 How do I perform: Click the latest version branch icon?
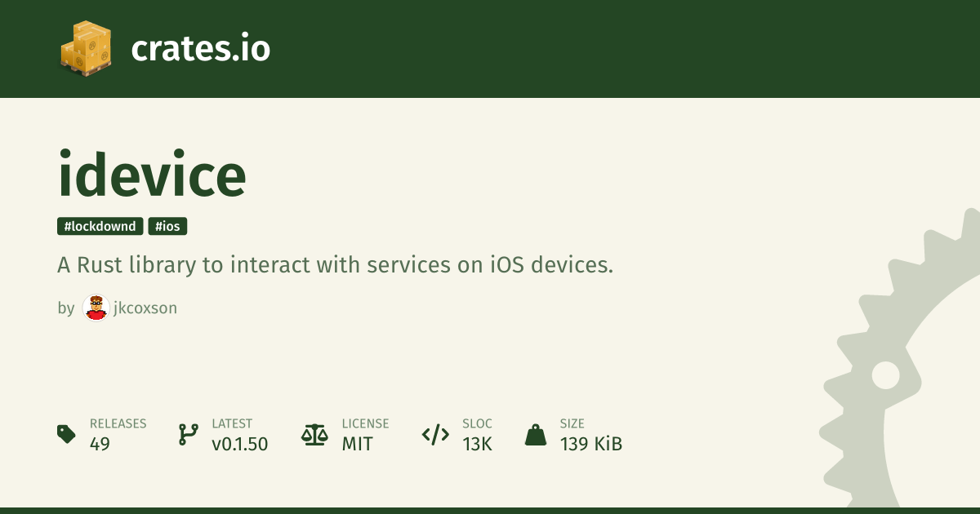(x=188, y=434)
